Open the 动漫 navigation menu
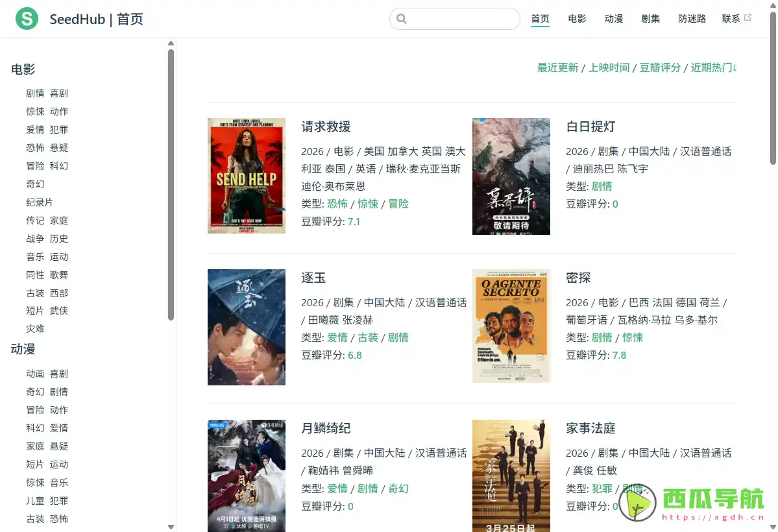 [613, 19]
